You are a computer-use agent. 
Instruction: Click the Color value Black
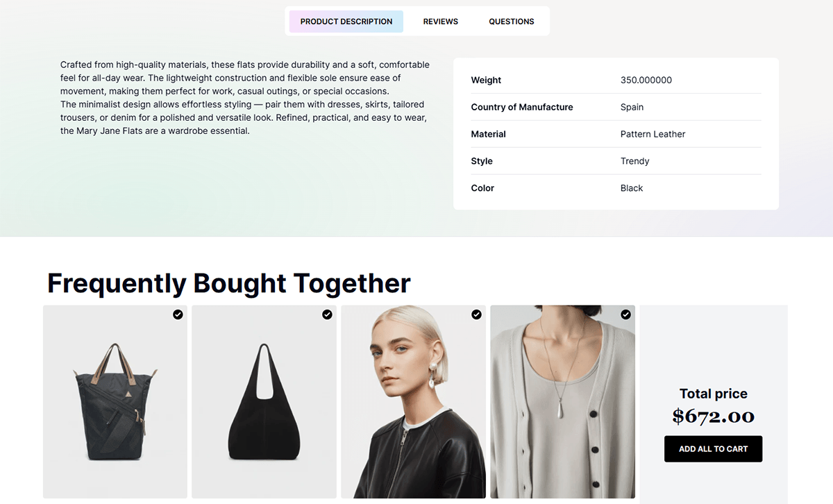[631, 188]
